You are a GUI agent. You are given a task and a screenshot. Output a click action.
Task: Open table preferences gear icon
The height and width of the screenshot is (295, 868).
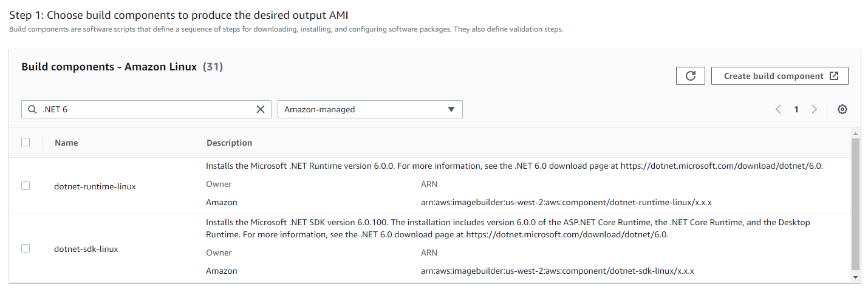click(x=842, y=109)
